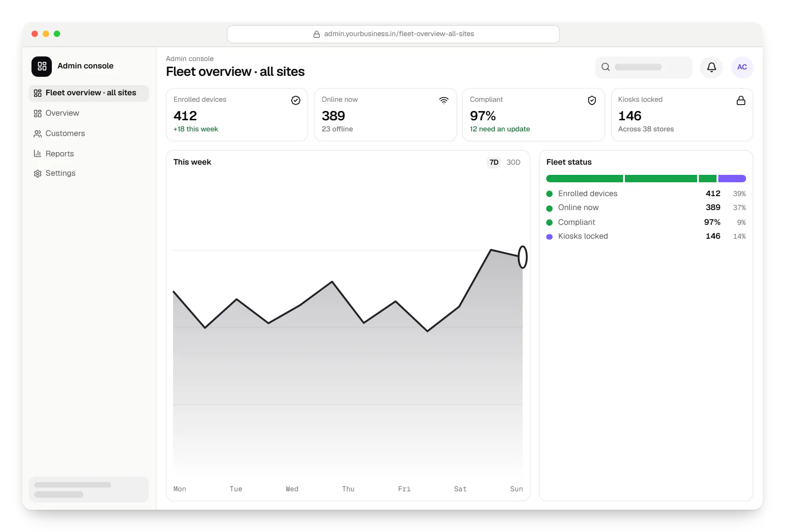Click the Overview grid sidebar icon
The height and width of the screenshot is (532, 785).
(37, 113)
